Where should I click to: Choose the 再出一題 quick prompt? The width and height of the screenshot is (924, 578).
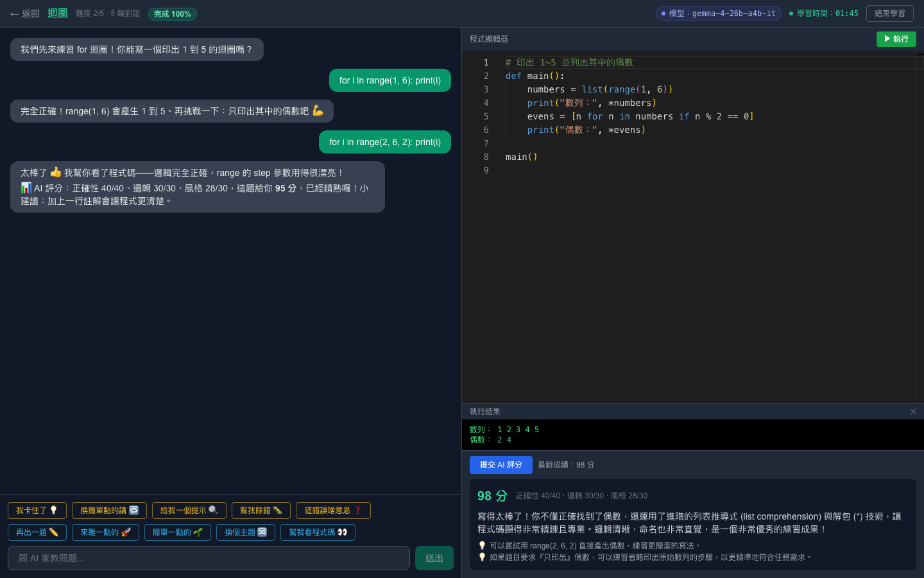pyautogui.click(x=37, y=532)
